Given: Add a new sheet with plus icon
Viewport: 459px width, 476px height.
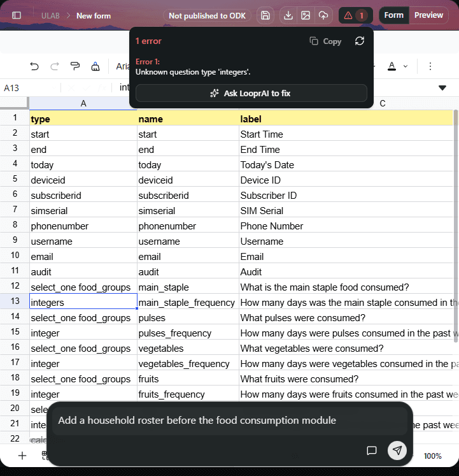Looking at the screenshot, I should pos(22,456).
